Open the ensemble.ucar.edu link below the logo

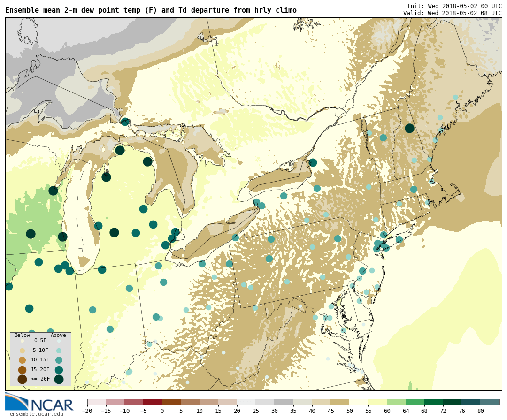36,414
